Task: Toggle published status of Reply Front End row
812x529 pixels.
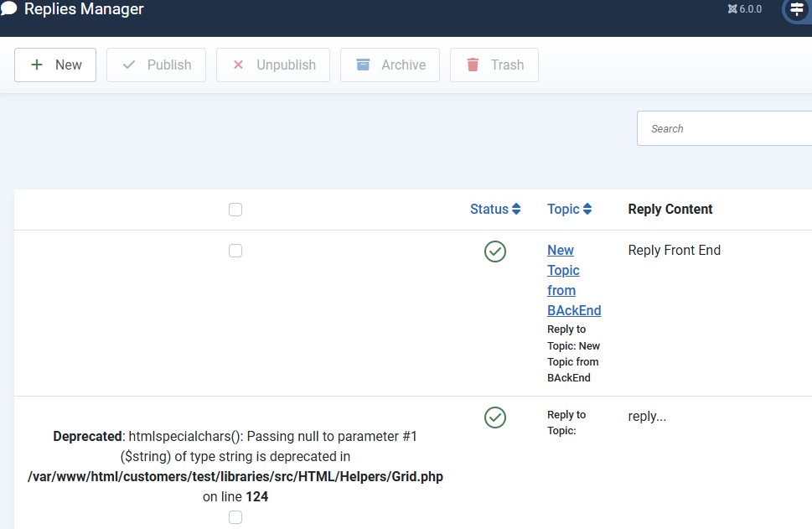Action: (x=495, y=251)
